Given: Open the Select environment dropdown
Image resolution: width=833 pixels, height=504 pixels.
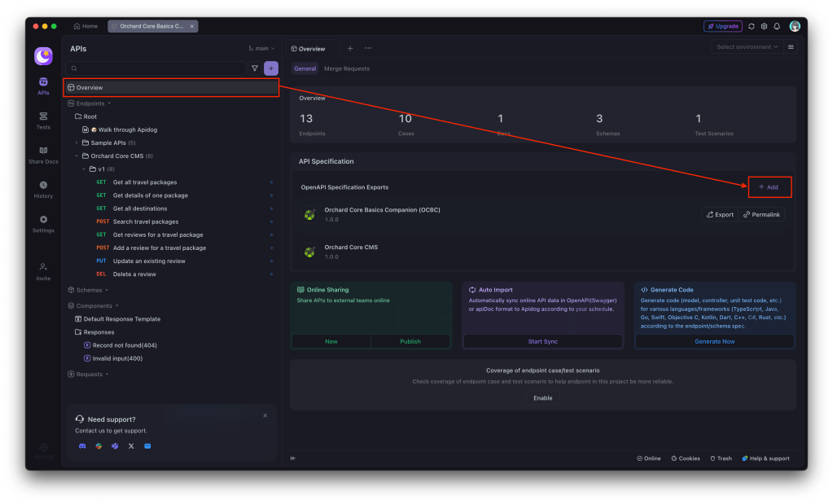Looking at the screenshot, I should (747, 47).
